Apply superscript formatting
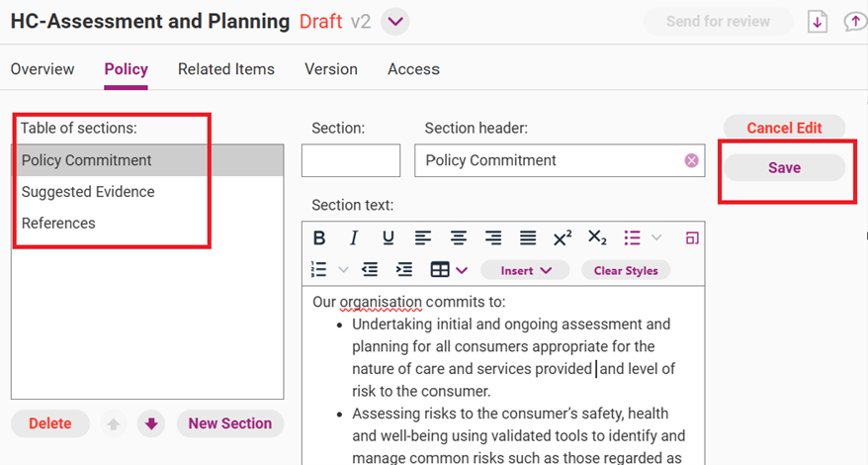868x465 pixels. (563, 238)
